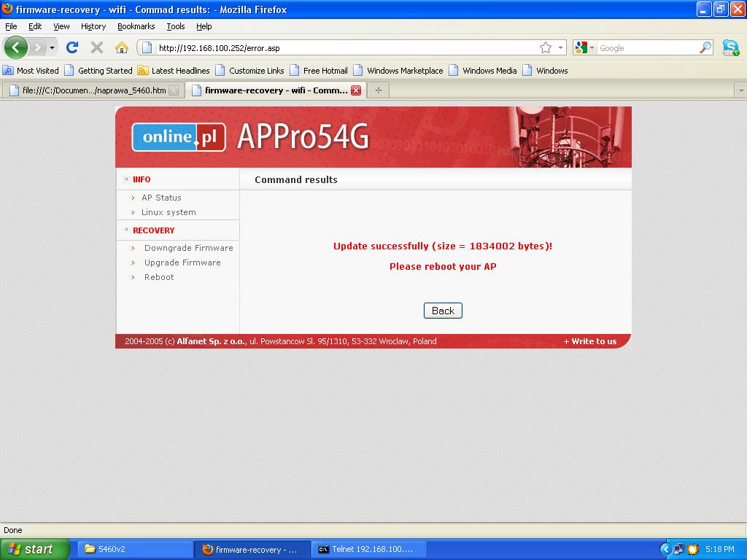Image resolution: width=747 pixels, height=560 pixels.
Task: Open a new tab with plus button
Action: click(x=378, y=90)
